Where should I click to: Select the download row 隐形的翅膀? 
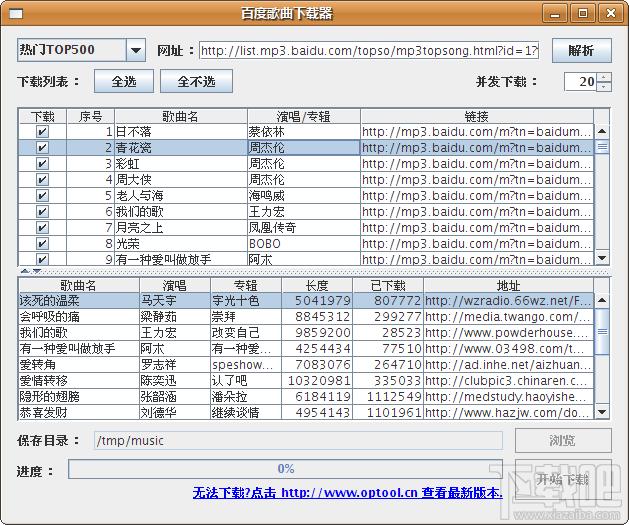point(306,397)
